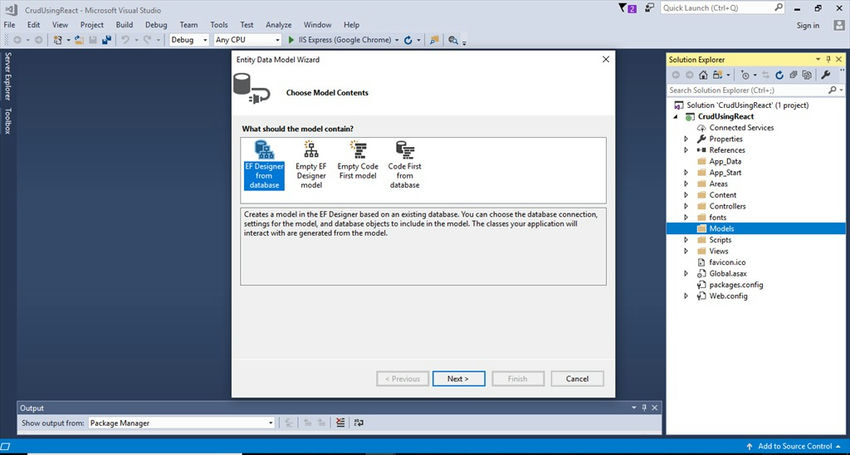The height and width of the screenshot is (455, 850).
Task: Open the Server Explorer side tab
Action: [x=8, y=76]
